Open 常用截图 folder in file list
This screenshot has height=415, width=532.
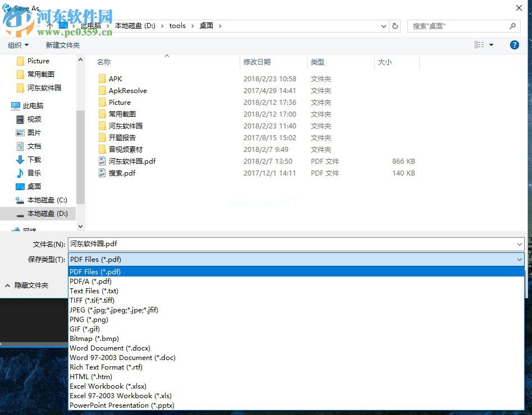tap(122, 114)
